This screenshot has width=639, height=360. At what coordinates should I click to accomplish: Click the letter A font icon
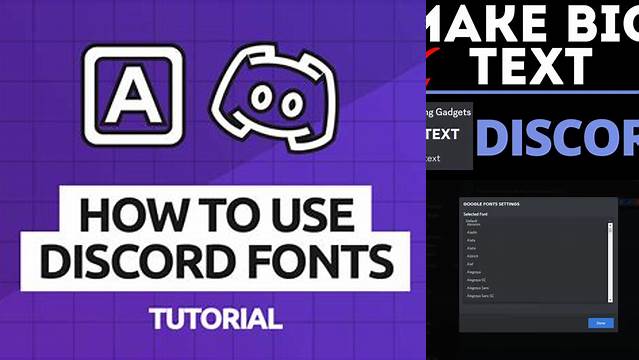[x=133, y=95]
